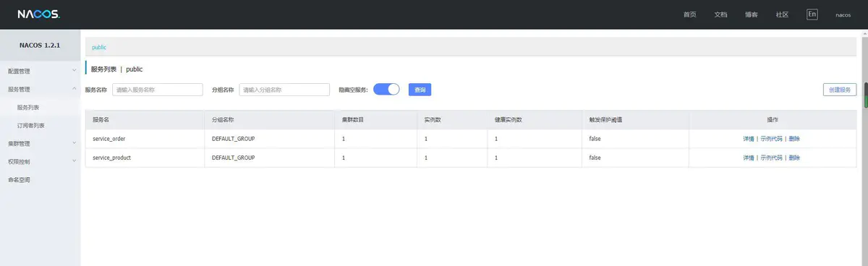This screenshot has width=868, height=266.
Task: Toggle the hide empty services switch
Action: pos(386,90)
